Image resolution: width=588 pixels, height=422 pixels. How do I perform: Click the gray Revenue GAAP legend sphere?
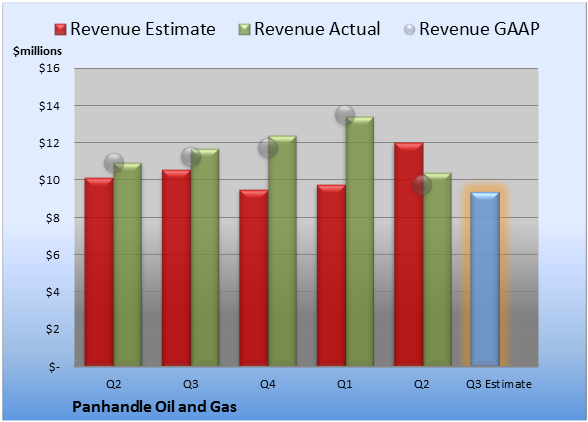click(x=410, y=30)
